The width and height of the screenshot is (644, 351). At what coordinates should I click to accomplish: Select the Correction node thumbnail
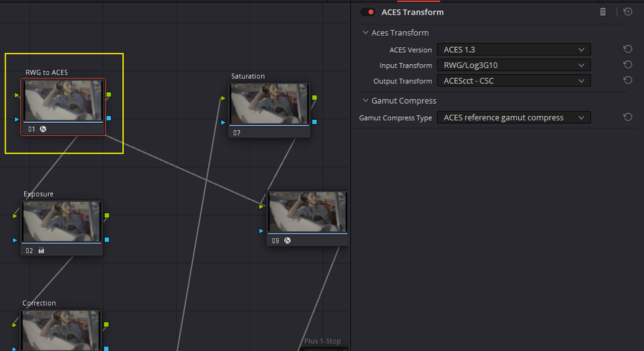[61, 330]
